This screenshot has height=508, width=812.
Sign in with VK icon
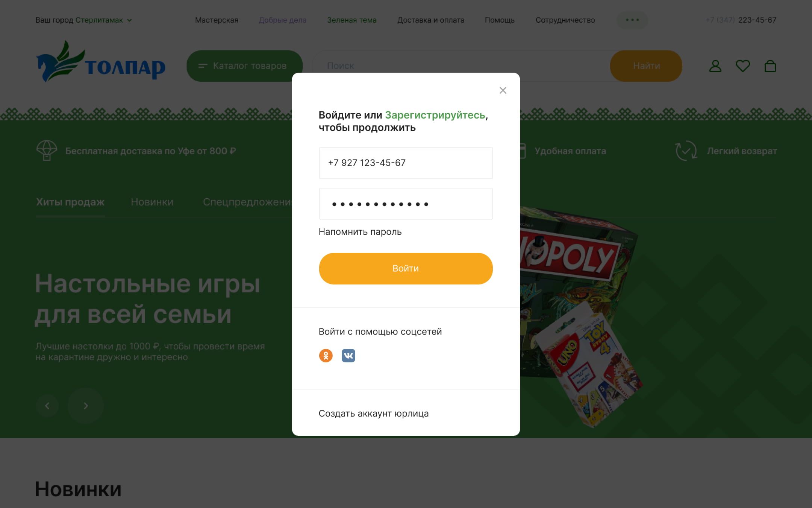348,355
